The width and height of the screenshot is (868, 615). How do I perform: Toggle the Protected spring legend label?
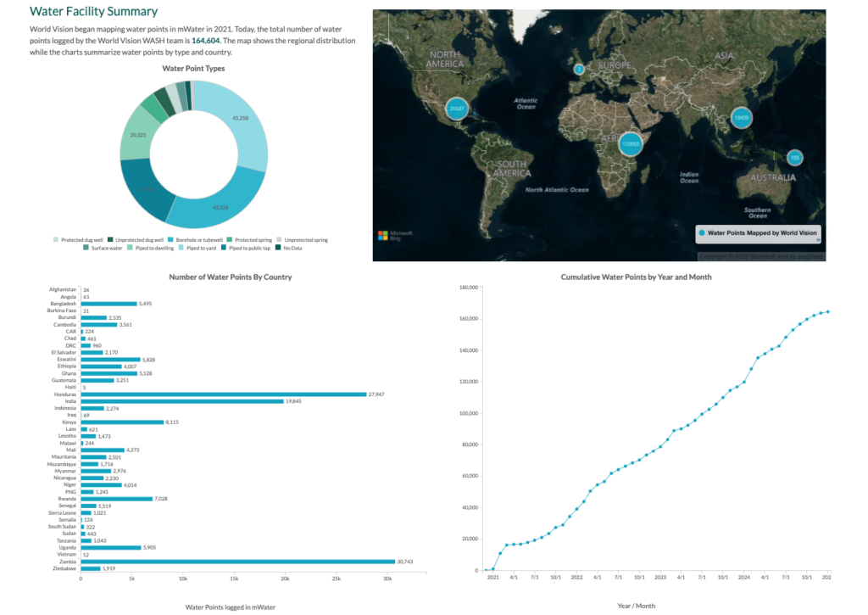[x=253, y=240]
